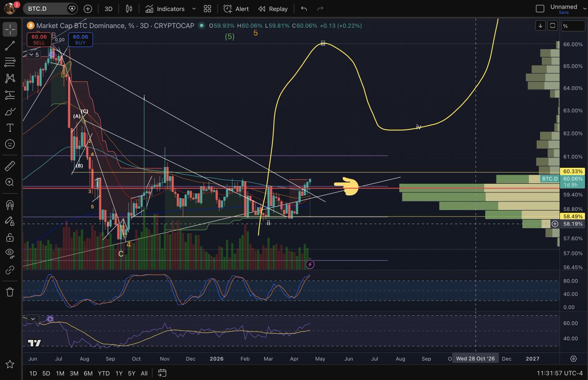Image resolution: width=588 pixels, height=380 pixels.
Task: Expand the indicators favorites dropdown arrow
Action: click(x=194, y=9)
